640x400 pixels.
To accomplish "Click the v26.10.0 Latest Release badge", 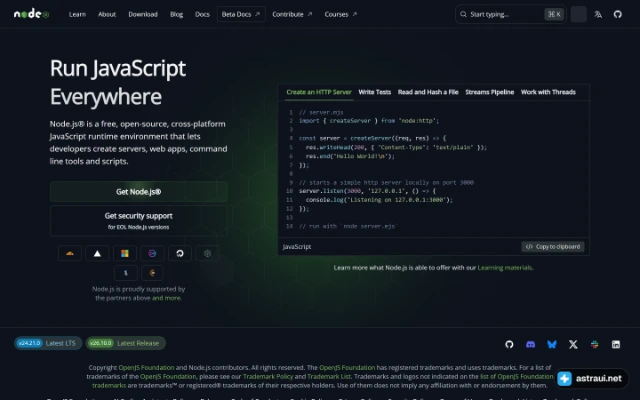I will (126, 343).
